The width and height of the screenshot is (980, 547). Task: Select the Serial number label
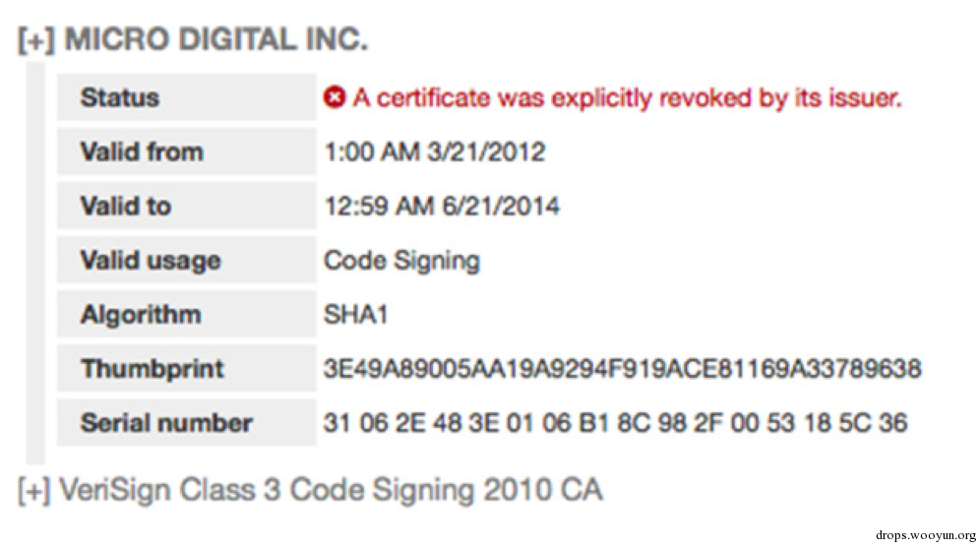(x=166, y=423)
